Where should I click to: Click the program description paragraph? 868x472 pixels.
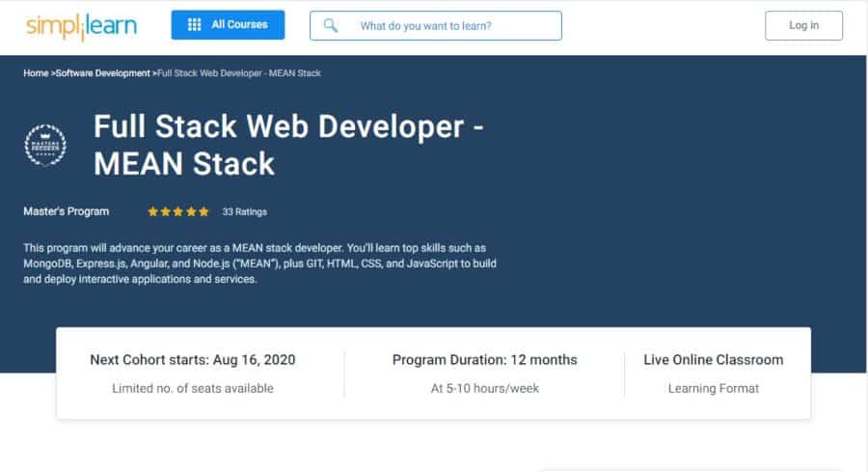click(x=259, y=264)
